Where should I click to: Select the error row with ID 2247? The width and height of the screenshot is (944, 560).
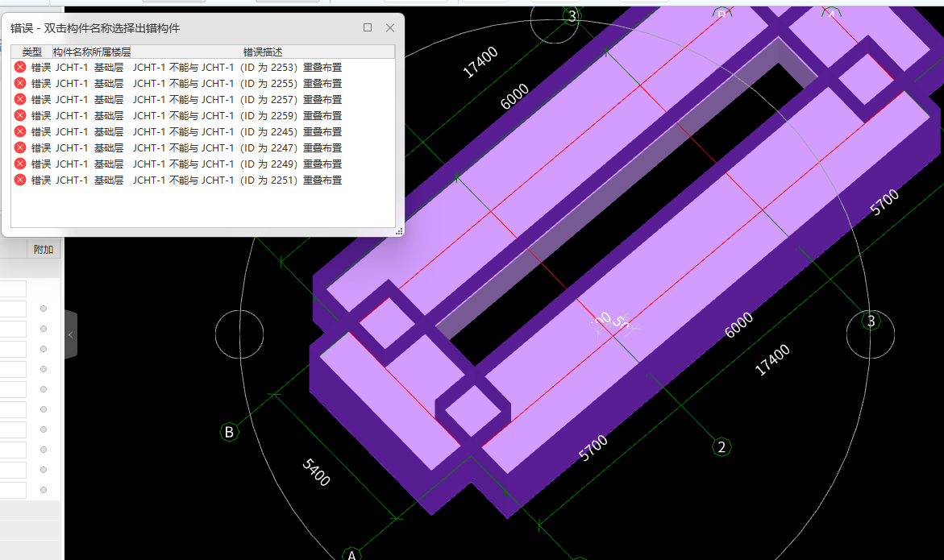[x=203, y=148]
